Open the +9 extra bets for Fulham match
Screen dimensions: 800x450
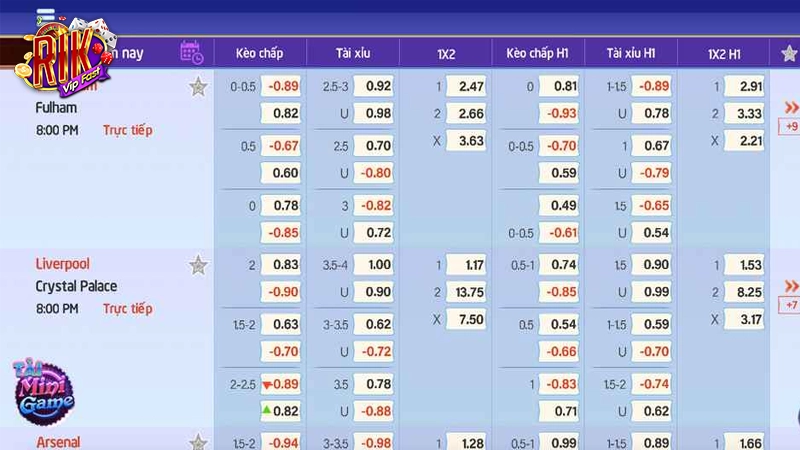[x=790, y=127]
